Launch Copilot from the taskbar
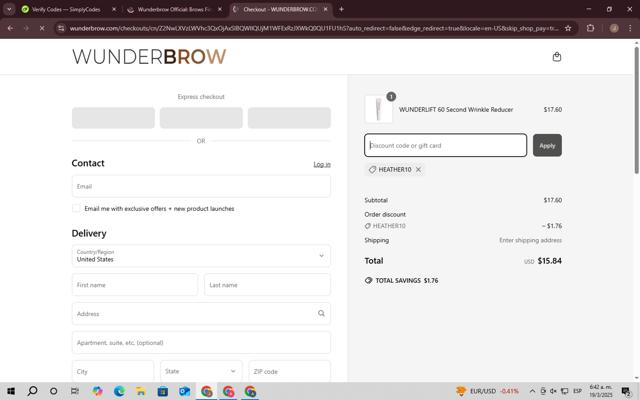Screen dimensions: 640x400 pos(97,391)
